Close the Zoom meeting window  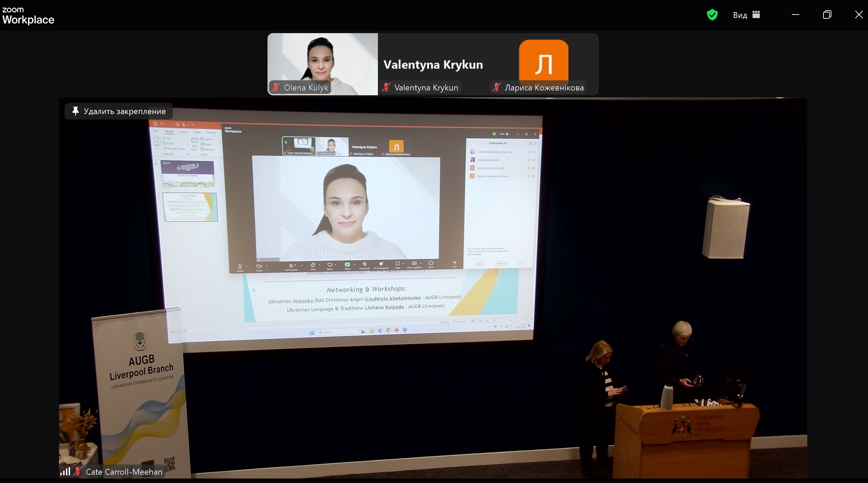pos(859,15)
